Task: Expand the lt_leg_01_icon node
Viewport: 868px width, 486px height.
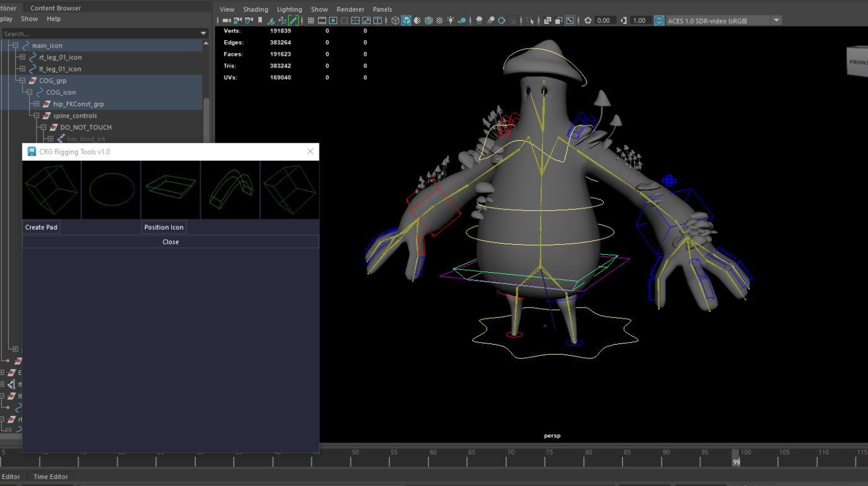Action: [22, 69]
